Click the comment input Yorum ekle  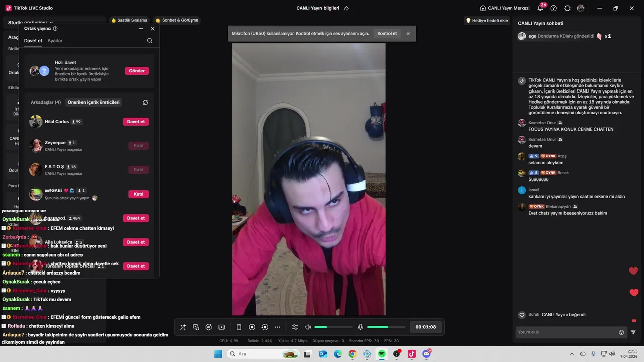coord(566,332)
